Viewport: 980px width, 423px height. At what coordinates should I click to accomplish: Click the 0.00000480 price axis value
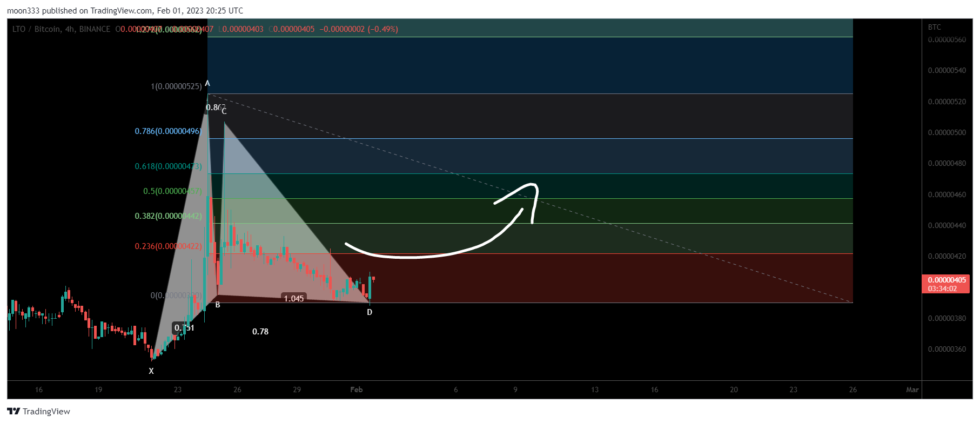(947, 163)
